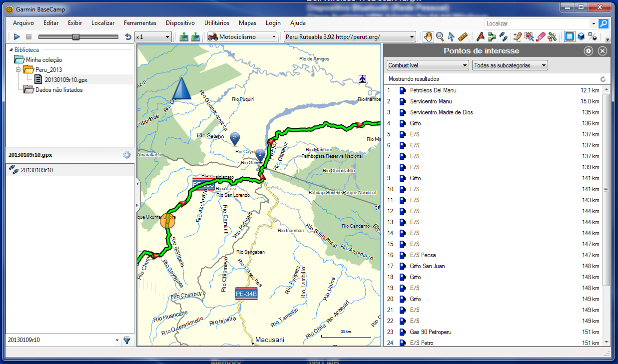Choose the New Waypoint flag tool

pyautogui.click(x=480, y=36)
